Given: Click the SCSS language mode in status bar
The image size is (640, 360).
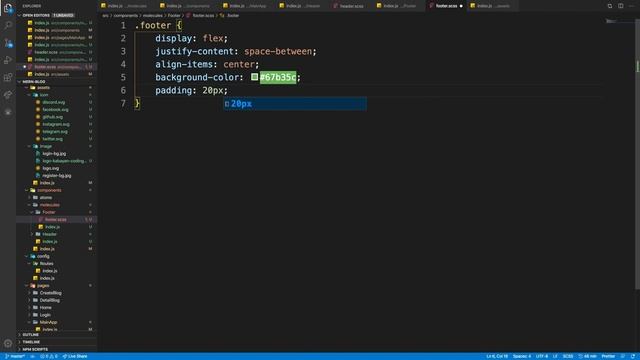Looking at the screenshot, I should point(568,356).
